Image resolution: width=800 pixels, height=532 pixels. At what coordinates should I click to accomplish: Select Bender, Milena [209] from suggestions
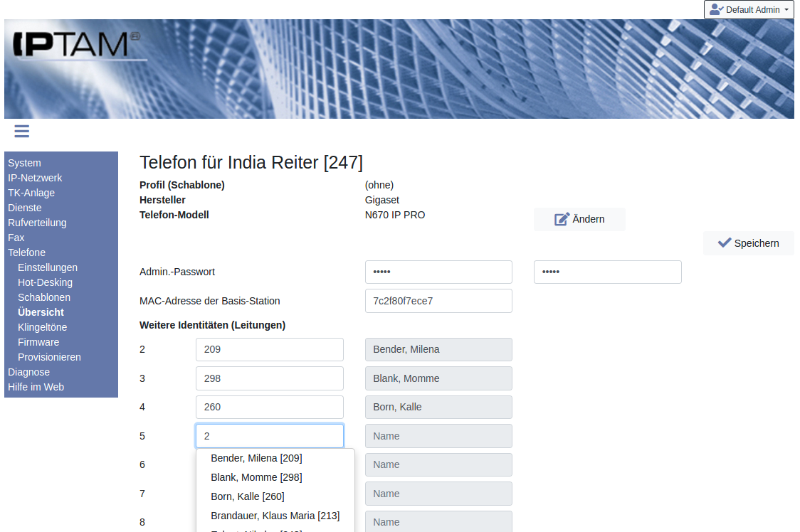256,458
